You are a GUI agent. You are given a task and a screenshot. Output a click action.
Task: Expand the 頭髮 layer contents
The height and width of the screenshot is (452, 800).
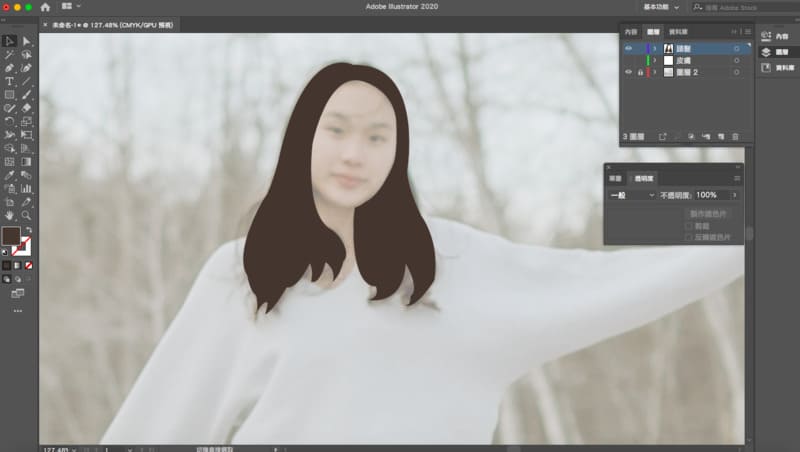[655, 48]
